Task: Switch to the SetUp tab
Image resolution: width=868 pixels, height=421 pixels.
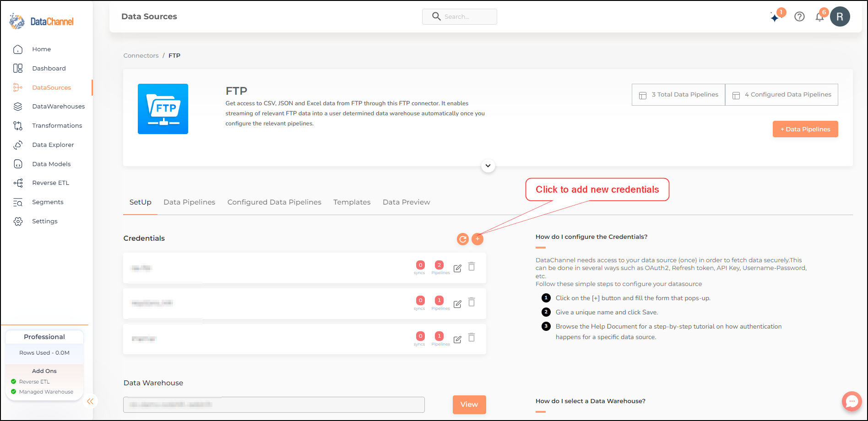Action: 140,202
